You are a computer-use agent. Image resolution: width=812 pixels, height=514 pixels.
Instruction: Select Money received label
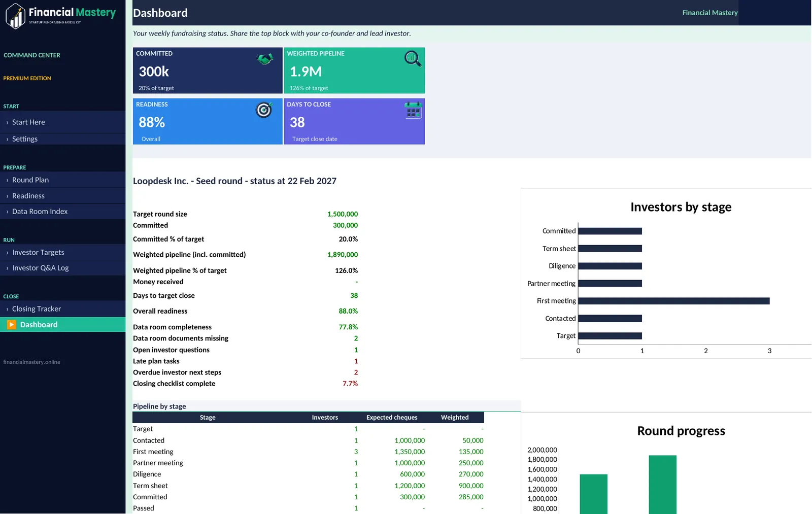158,282
